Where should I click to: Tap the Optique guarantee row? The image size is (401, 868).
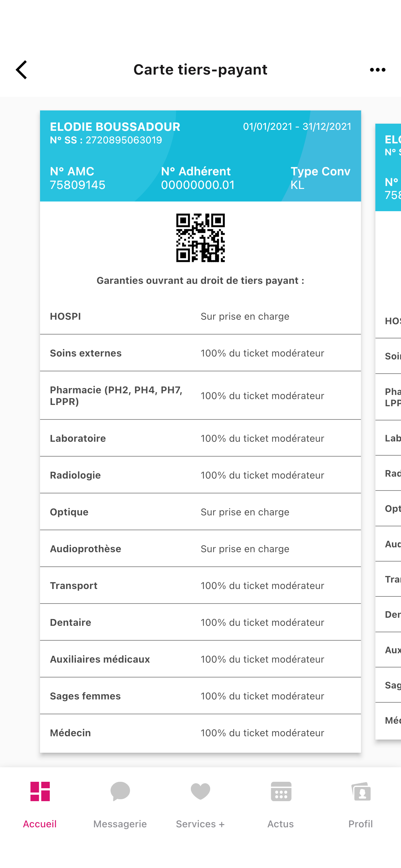200,512
